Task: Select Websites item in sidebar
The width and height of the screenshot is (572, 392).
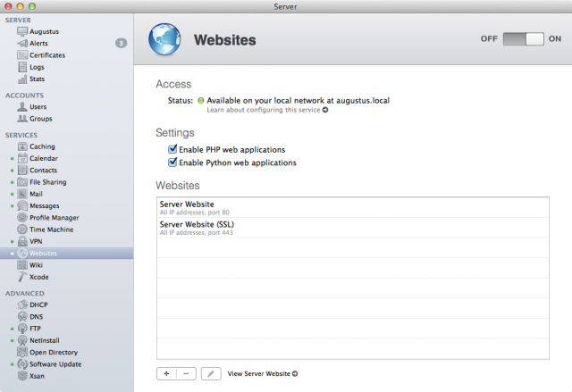Action: coord(67,254)
